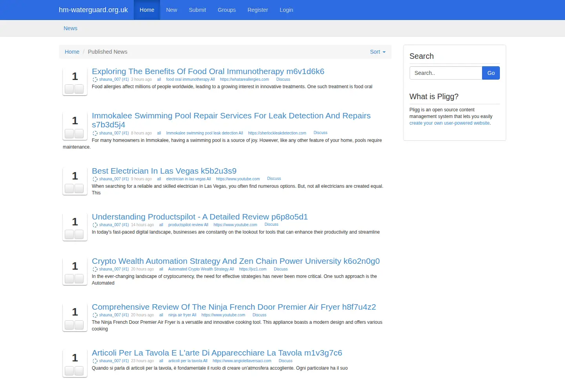Screen dimensions: 565x392
Task: Upvote the Articoli Per La Tavola post (left vote box)
Action: coord(69,371)
